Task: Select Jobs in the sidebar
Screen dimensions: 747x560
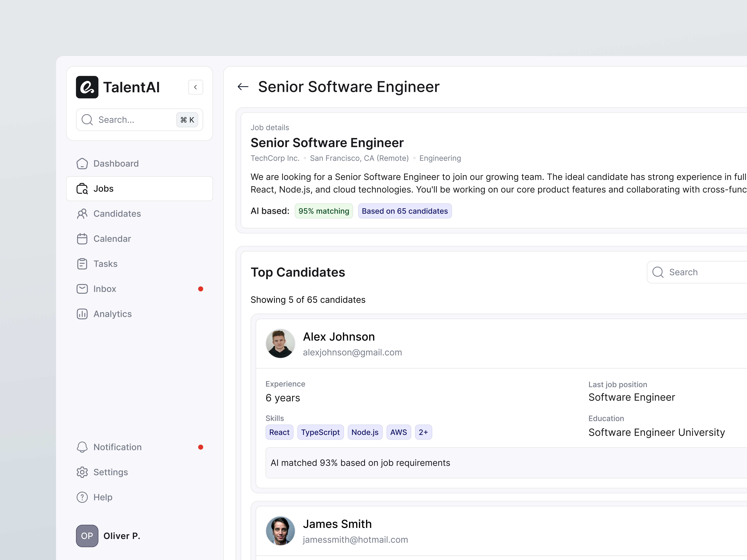Action: 139,189
